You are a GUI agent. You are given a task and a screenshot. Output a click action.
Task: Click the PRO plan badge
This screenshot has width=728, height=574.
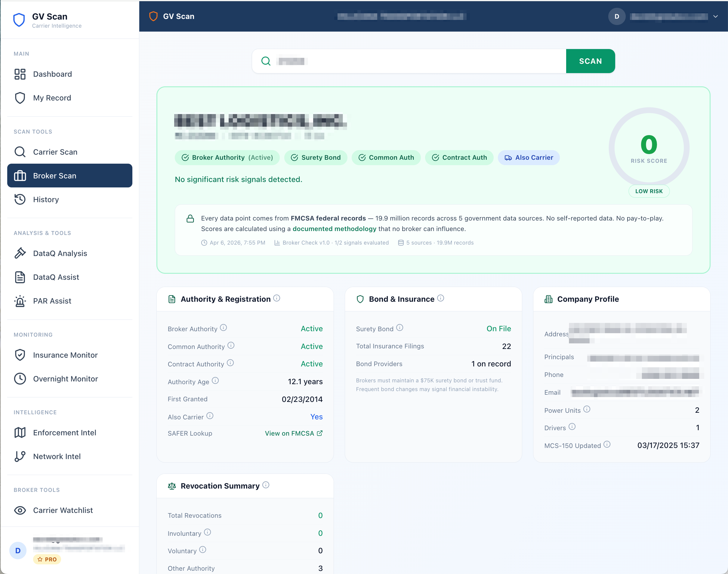point(47,559)
